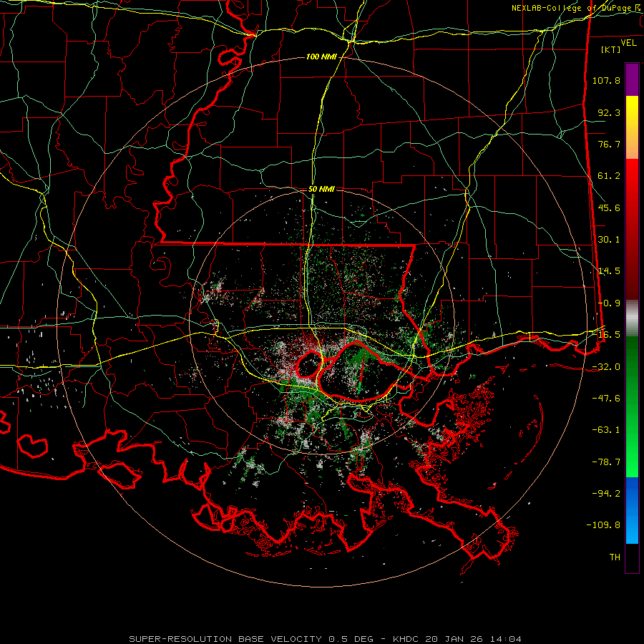Click the TH legend label
The height and width of the screenshot is (644, 644).
click(615, 557)
